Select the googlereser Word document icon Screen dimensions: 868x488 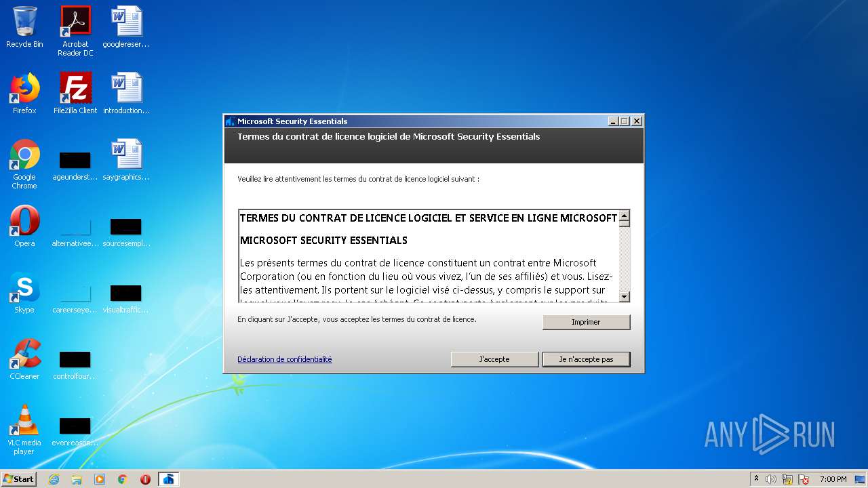click(x=126, y=27)
